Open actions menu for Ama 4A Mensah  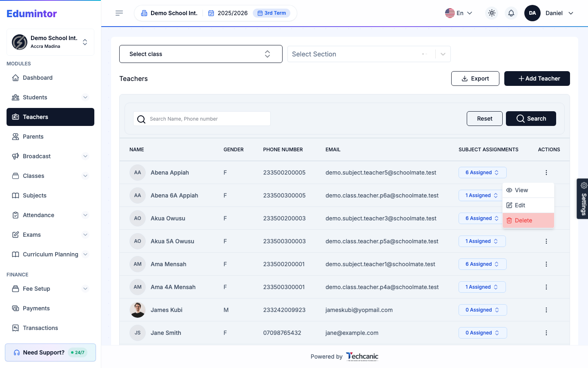click(x=546, y=287)
